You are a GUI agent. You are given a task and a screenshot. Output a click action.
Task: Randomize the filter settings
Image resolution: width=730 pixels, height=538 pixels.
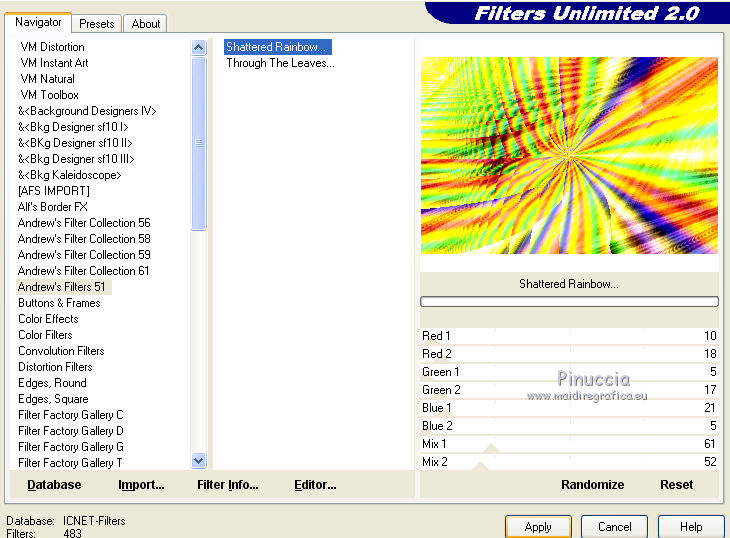click(592, 485)
